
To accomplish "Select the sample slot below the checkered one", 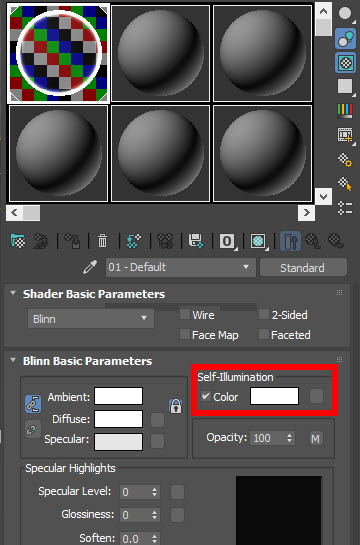I will coord(58,153).
